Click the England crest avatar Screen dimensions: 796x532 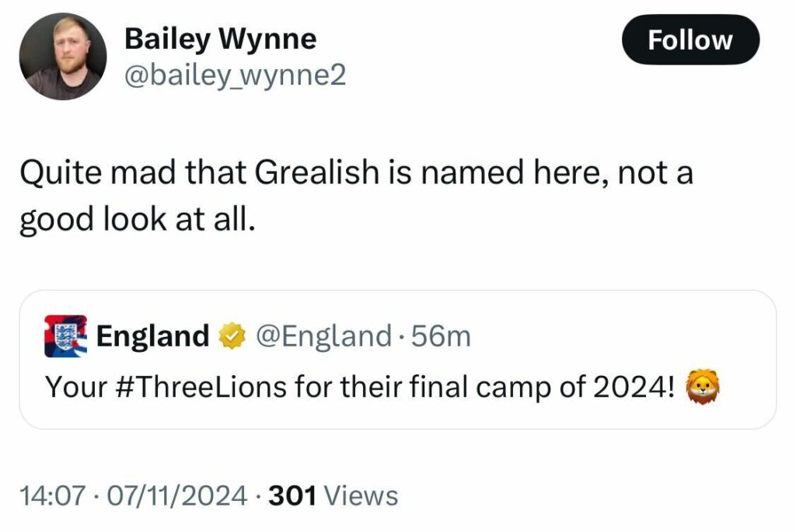pos(65,336)
